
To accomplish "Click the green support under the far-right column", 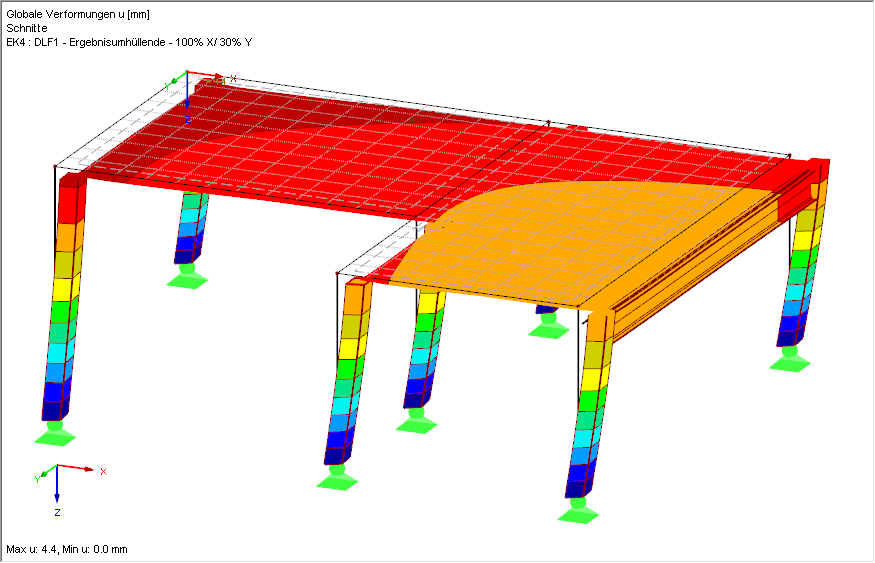I will (790, 359).
